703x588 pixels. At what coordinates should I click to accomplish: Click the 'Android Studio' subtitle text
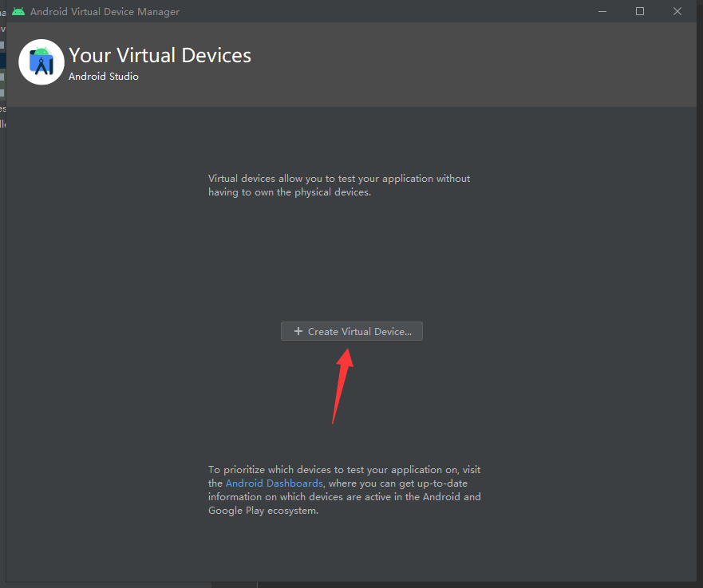point(104,77)
